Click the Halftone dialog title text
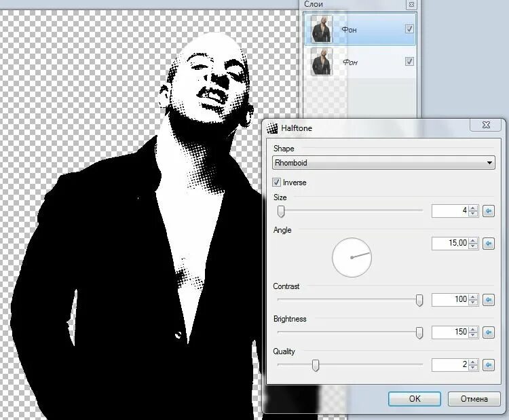Screen dimensions: 509x420 pos(297,128)
